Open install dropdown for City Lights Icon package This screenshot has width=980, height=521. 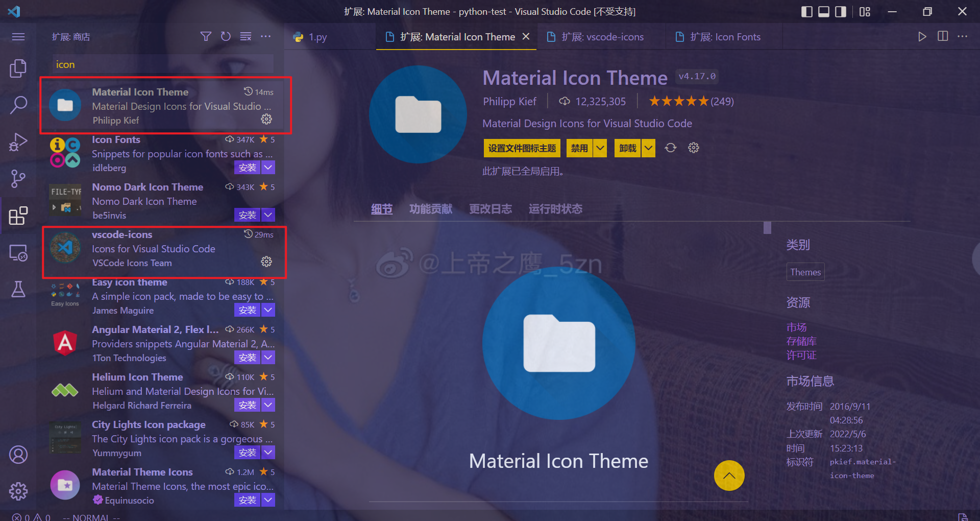pyautogui.click(x=268, y=452)
